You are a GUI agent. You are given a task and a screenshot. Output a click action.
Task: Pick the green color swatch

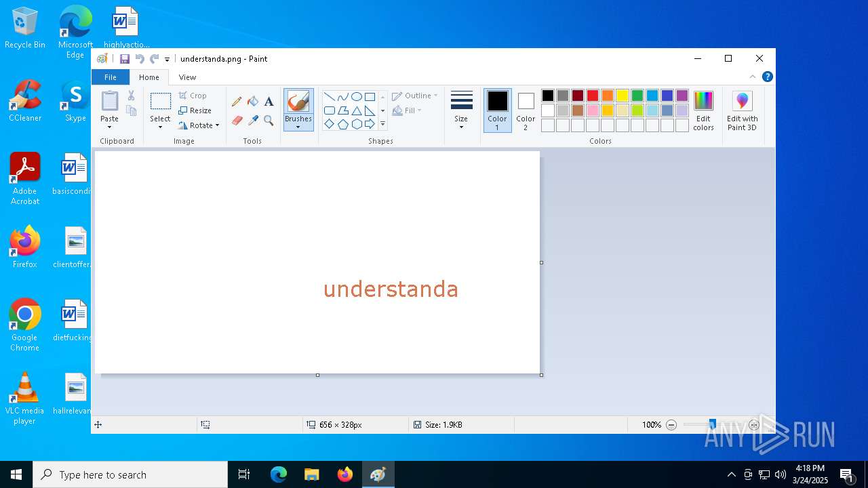coord(637,96)
